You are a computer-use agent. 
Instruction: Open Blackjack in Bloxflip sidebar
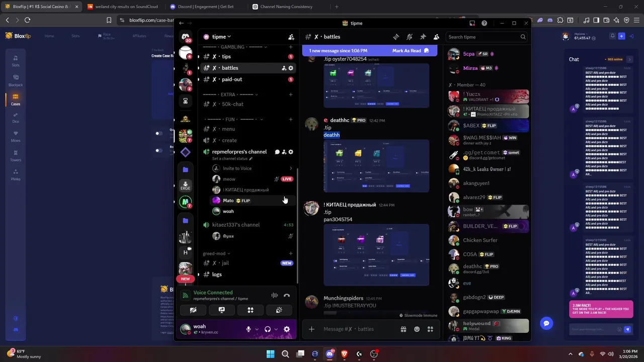click(16, 80)
